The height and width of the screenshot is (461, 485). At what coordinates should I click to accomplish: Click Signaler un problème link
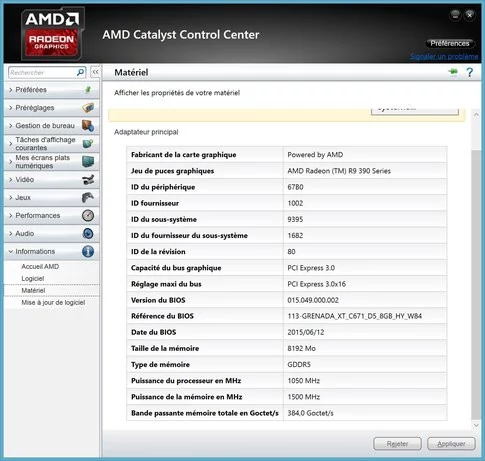[444, 56]
